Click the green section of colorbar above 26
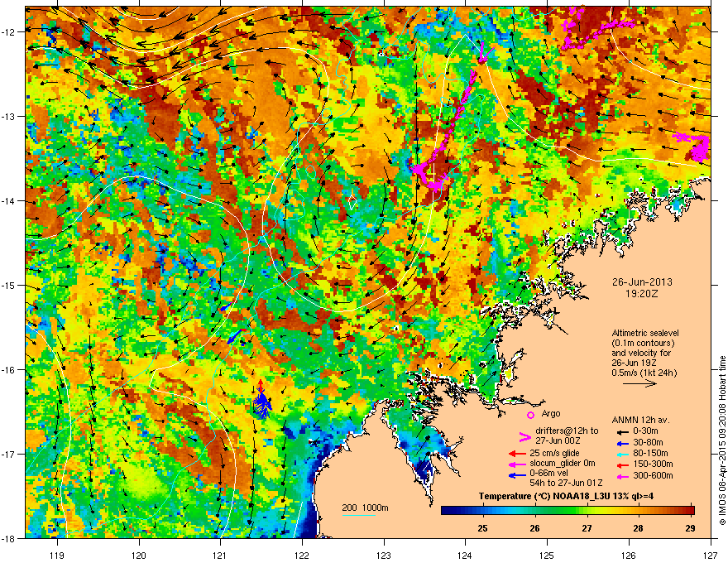This screenshot has width=728, height=563. pos(535,511)
